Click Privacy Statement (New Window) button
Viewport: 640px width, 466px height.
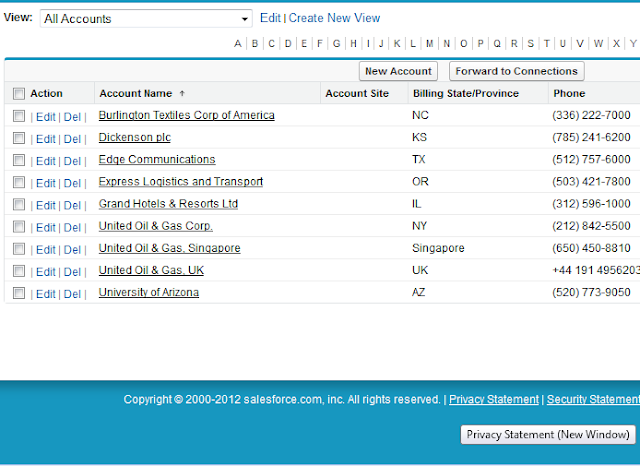548,435
